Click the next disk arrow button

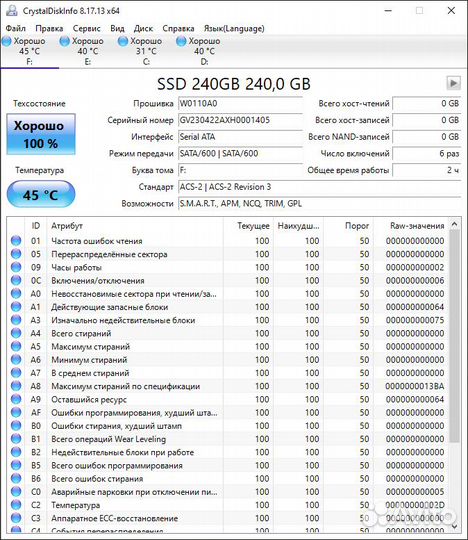(454, 83)
